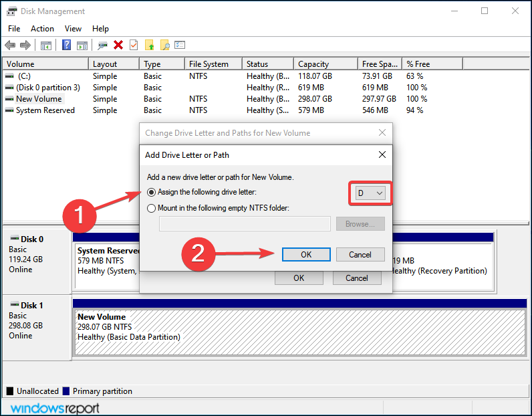Viewport: 532px width, 416px height.
Task: Click drive icon beside Disk 0 partition 3
Action: click(9, 88)
